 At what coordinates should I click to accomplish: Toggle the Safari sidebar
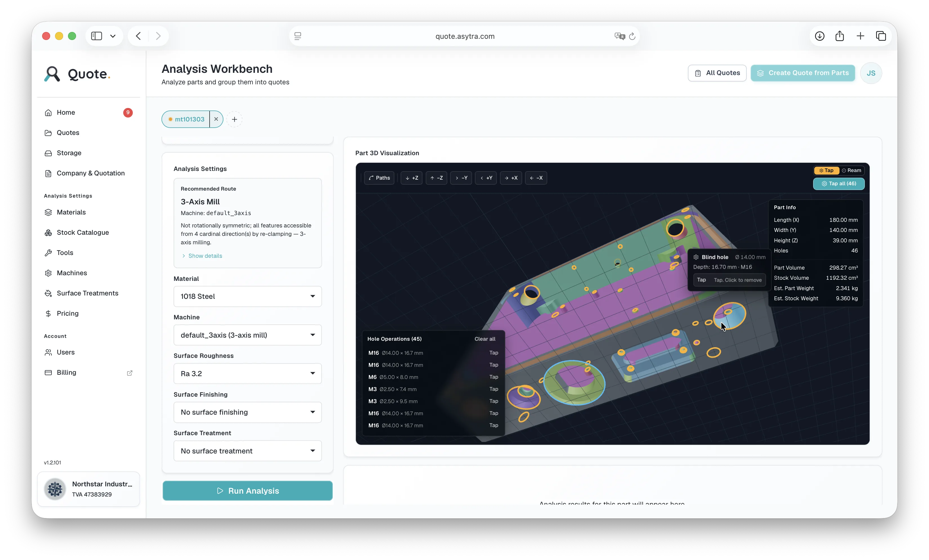click(97, 36)
